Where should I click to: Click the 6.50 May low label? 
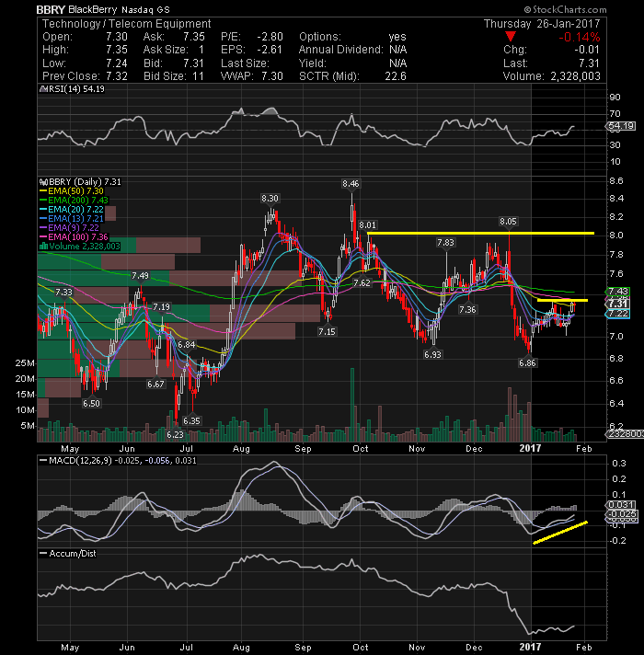point(91,404)
